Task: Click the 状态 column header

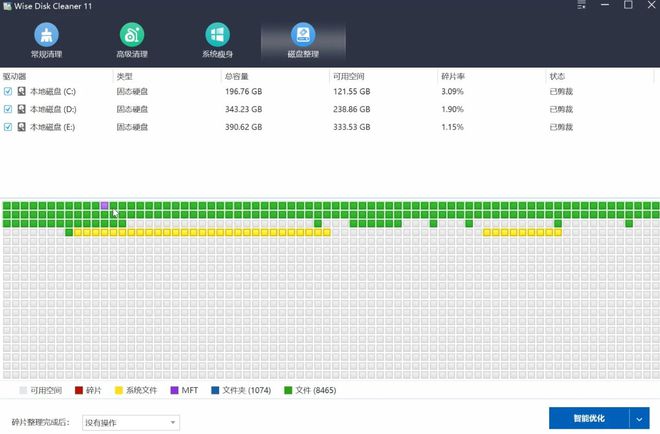Action: 557,76
